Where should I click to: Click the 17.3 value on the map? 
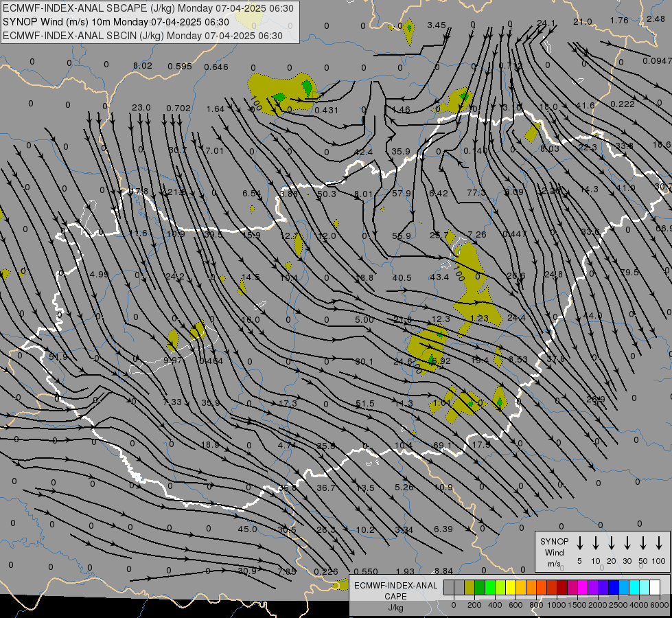coord(288,404)
